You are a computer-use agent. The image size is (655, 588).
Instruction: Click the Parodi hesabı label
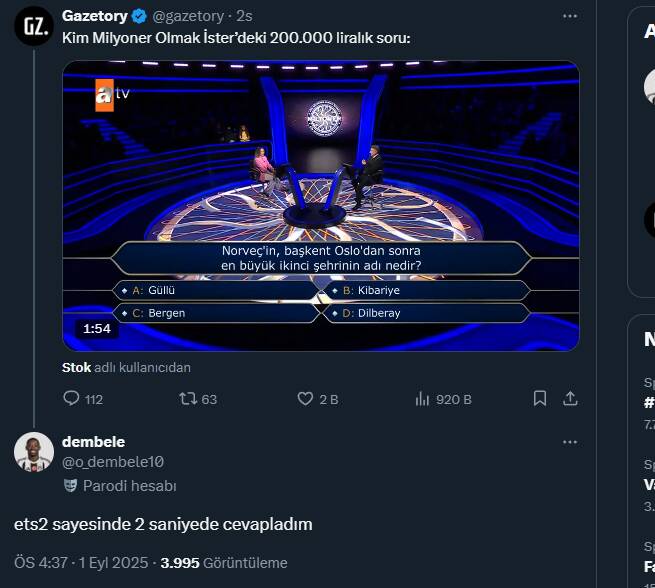coord(129,486)
